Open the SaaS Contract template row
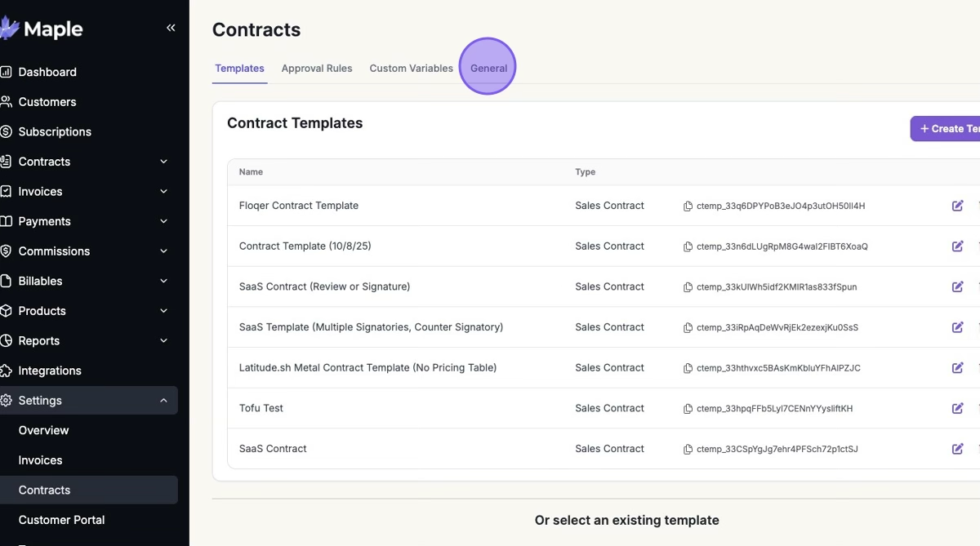This screenshot has width=980, height=546. point(273,449)
